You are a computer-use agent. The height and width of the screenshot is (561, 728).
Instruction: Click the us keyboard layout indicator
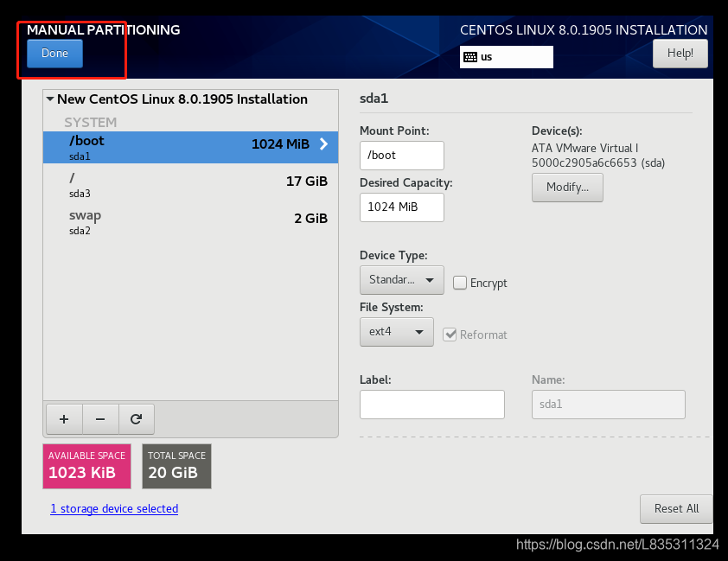coord(506,56)
